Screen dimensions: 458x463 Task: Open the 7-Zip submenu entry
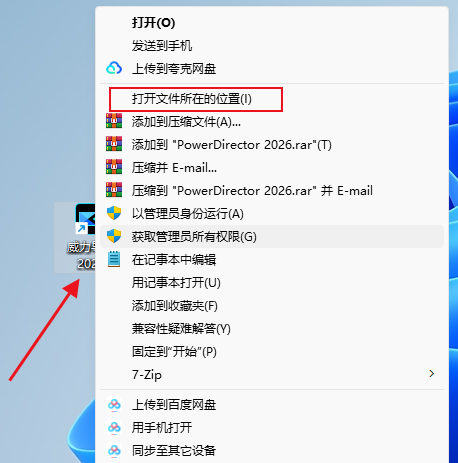point(272,374)
